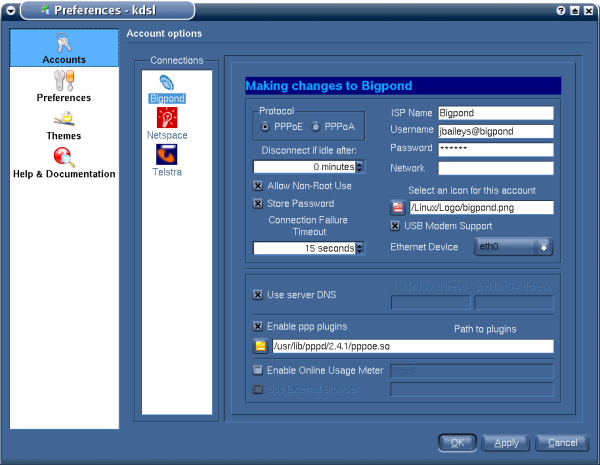Click Help & Documentation label in sidebar
Screen dimensions: 600x465
64,174
